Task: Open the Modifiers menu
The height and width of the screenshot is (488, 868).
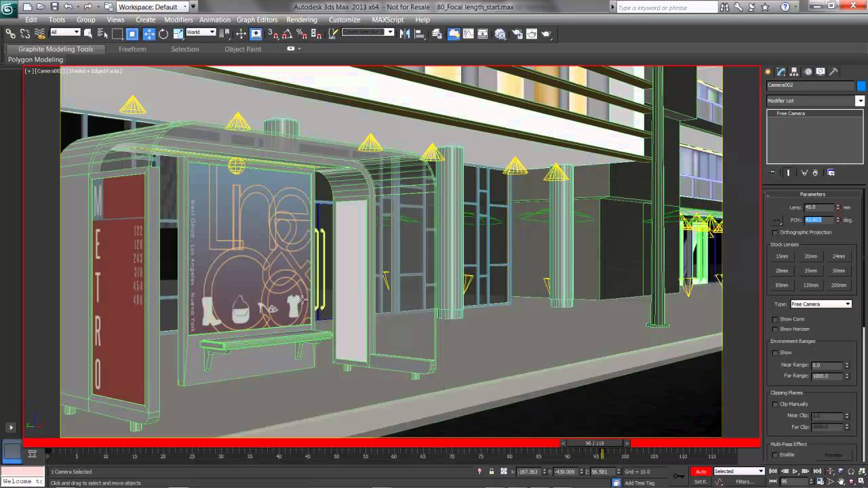Action: click(x=179, y=20)
